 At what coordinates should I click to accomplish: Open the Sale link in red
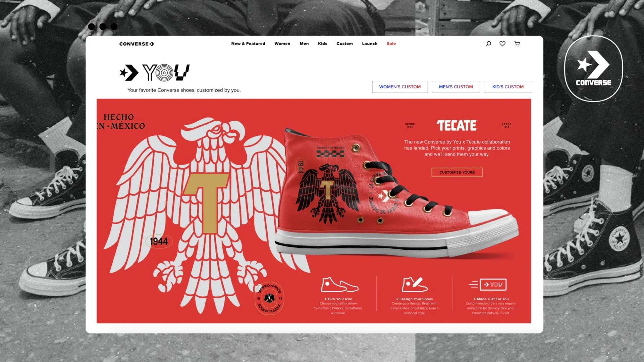point(391,44)
